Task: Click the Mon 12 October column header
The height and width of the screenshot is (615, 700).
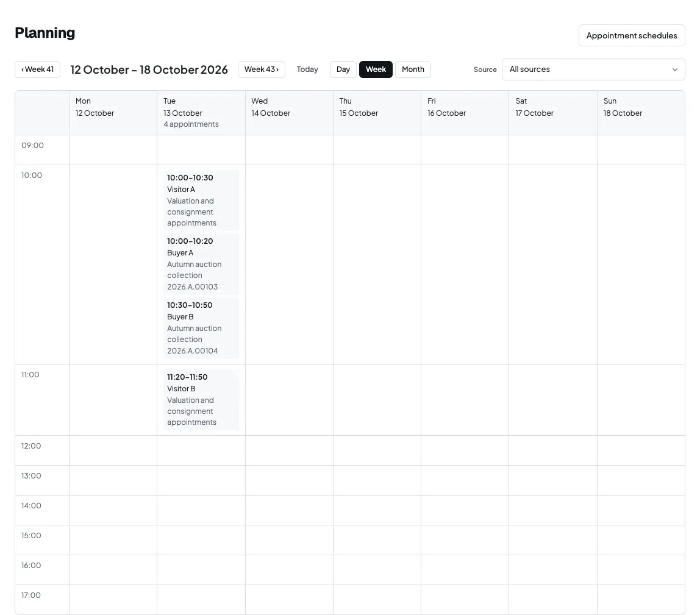Action: [113, 113]
